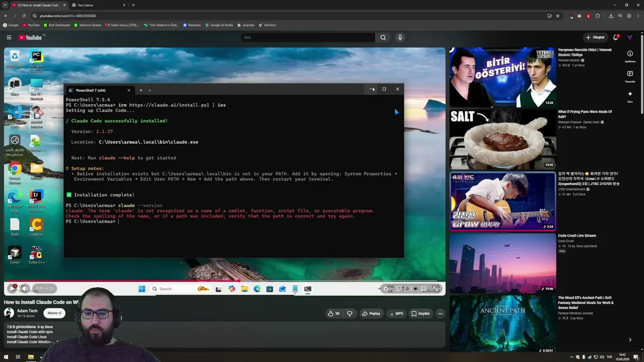Image resolution: width=644 pixels, height=362 pixels.
Task: Bookmark this page with the star
Action: coord(557,16)
